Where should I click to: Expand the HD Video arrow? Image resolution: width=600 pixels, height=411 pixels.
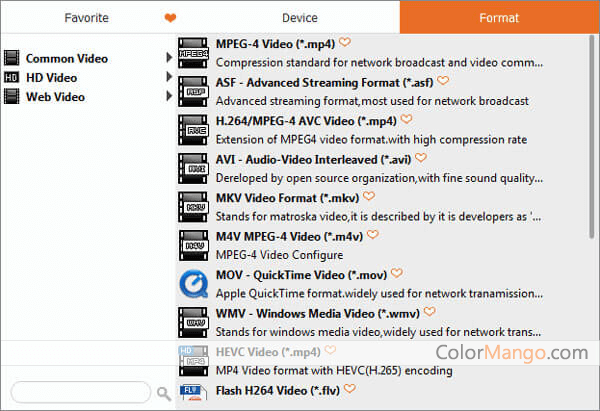click(x=169, y=77)
